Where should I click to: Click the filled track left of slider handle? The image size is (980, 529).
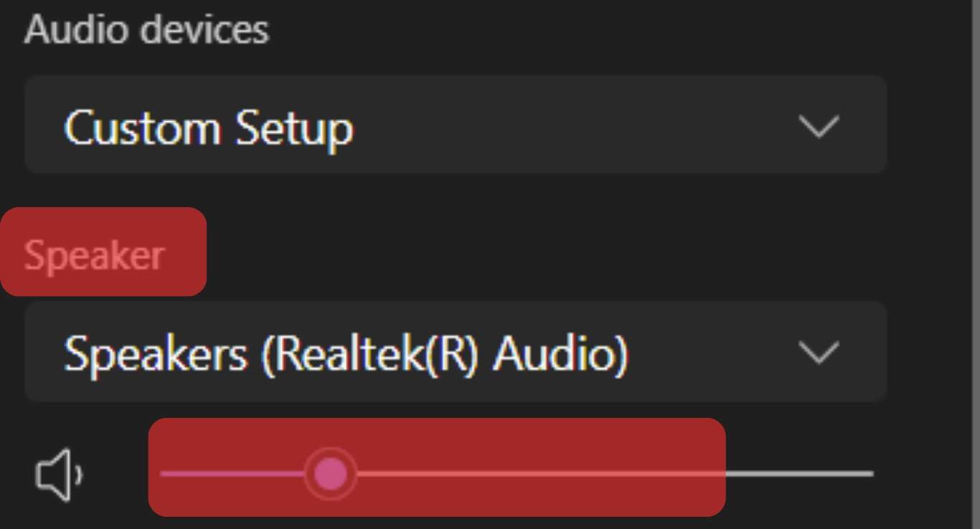tap(230, 474)
